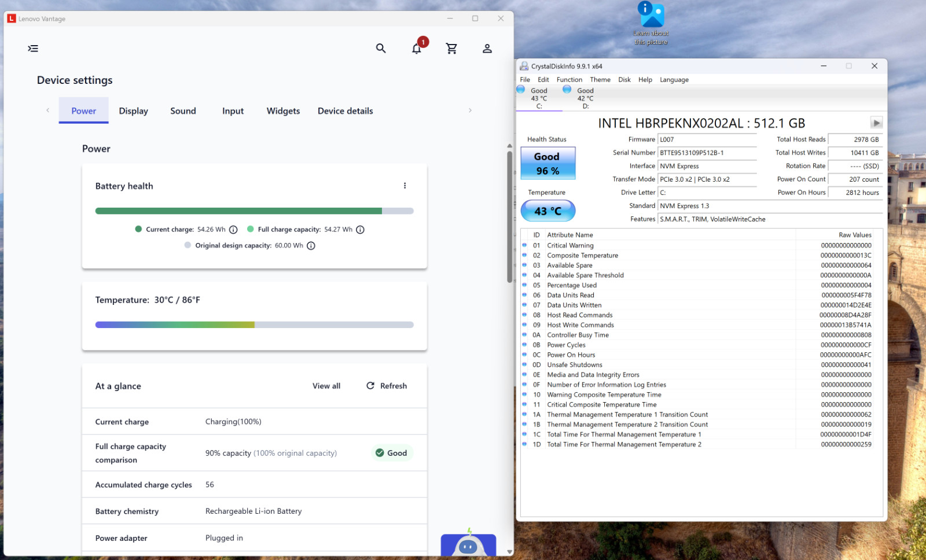926x560 pixels.
Task: Click scrollbar down arrow in Lenovo Vantage
Action: (x=510, y=552)
